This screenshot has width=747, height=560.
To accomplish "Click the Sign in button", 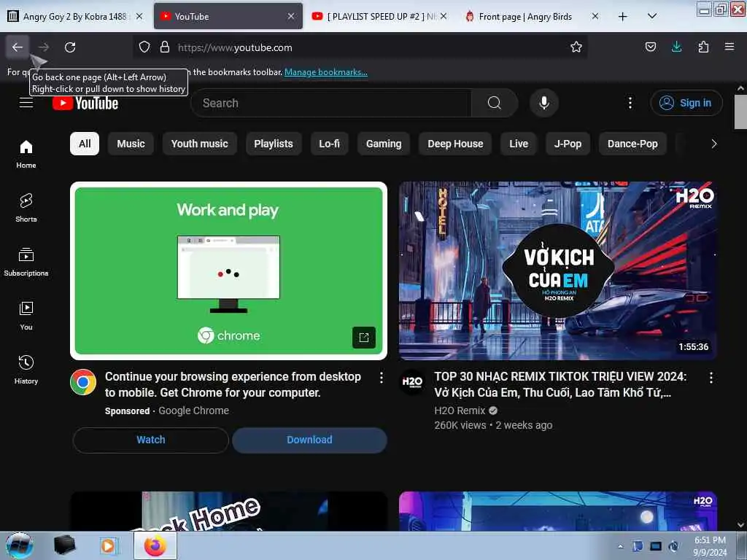I will pyautogui.click(x=686, y=103).
